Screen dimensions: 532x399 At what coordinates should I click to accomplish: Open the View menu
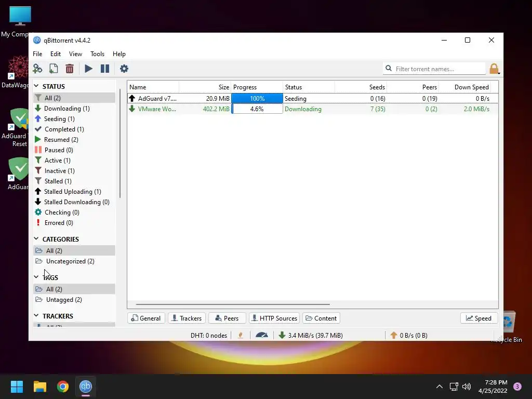click(x=75, y=54)
